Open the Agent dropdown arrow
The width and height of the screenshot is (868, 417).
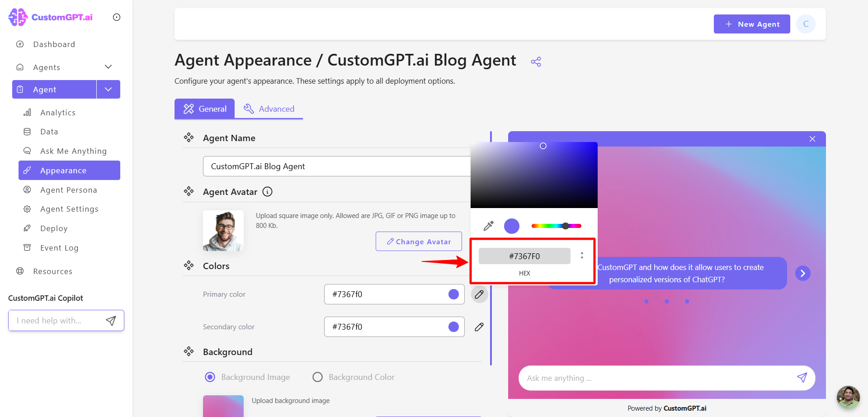pos(108,90)
